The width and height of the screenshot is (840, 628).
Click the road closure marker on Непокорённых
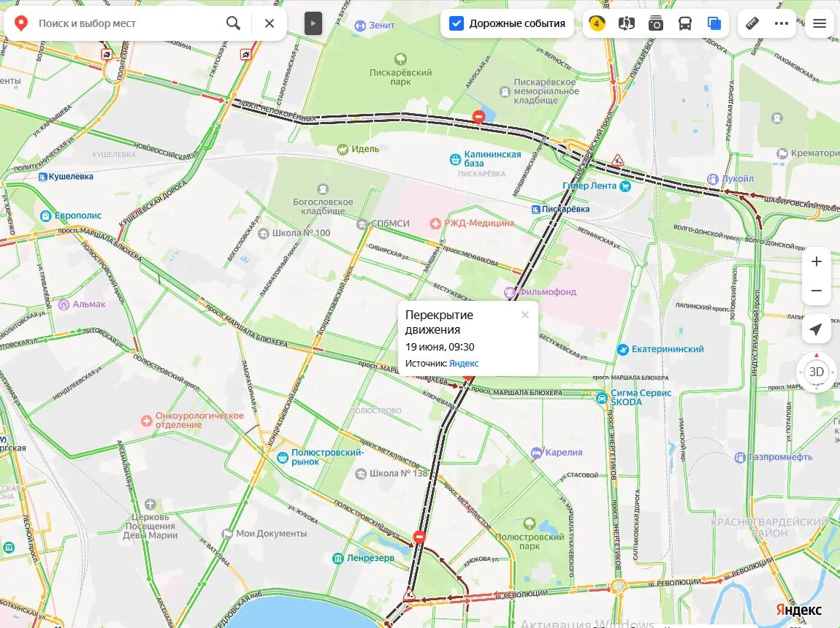click(478, 116)
